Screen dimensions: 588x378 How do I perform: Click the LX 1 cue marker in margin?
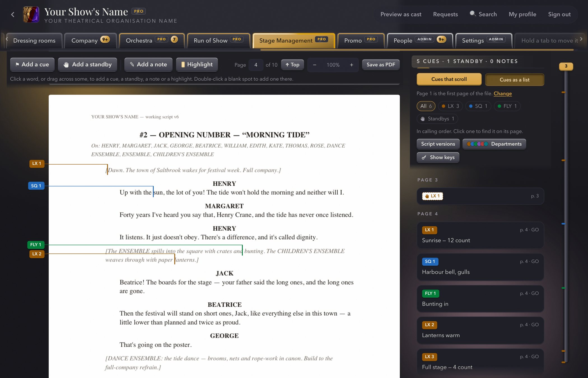[x=37, y=164]
